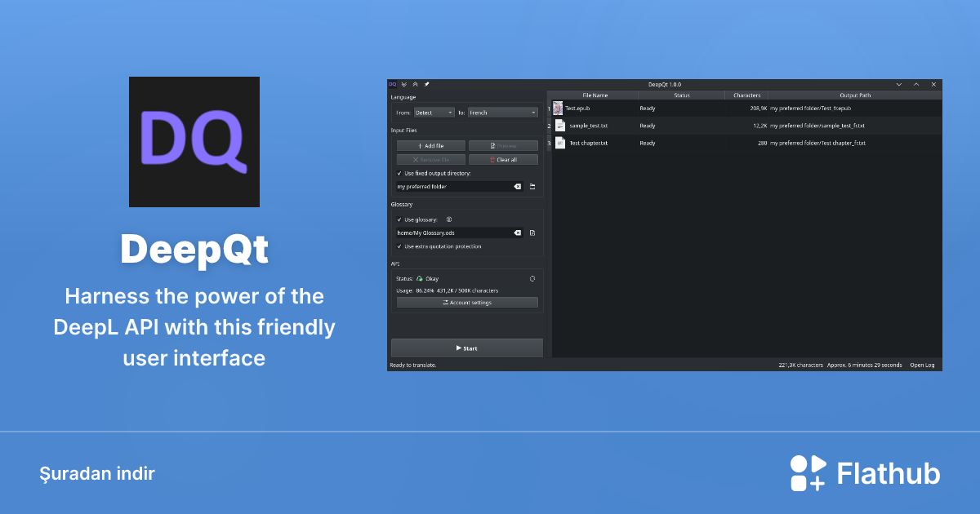Toggle Use extra quotation protection
The height and width of the screenshot is (514, 980).
click(x=399, y=246)
